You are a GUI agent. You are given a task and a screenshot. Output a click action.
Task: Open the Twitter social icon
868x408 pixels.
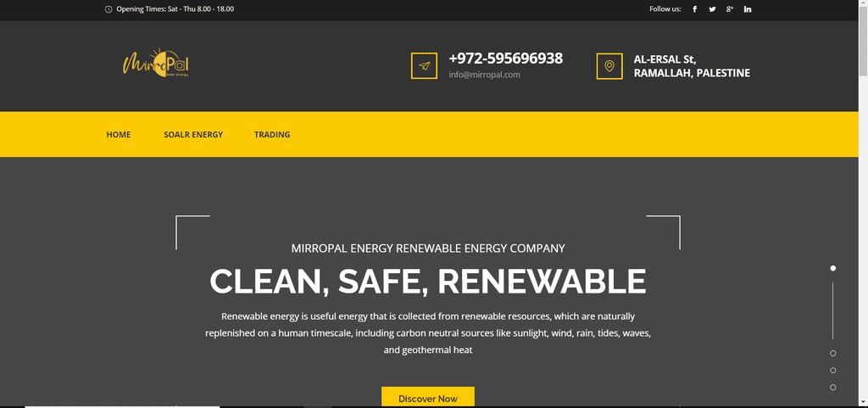coord(712,8)
